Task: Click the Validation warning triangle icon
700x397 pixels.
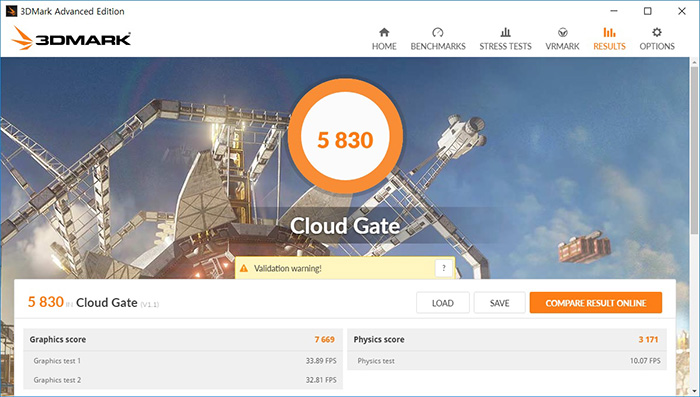Action: [x=243, y=268]
